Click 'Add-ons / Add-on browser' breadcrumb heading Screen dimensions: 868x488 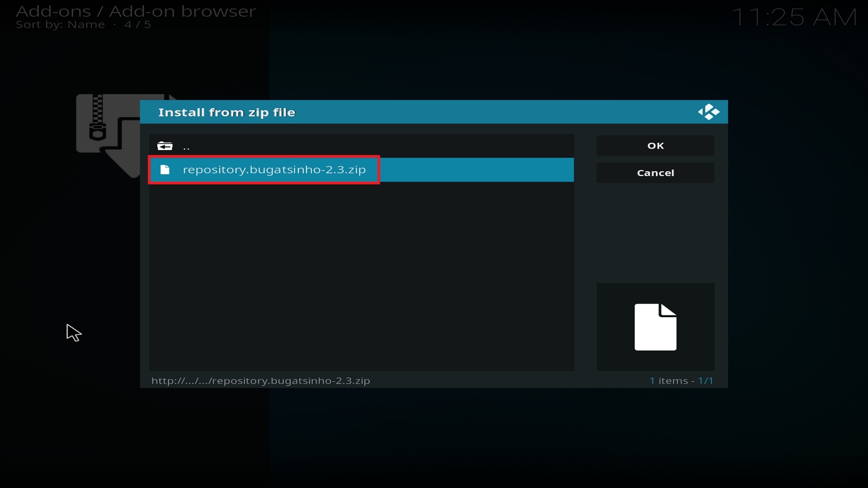click(136, 11)
